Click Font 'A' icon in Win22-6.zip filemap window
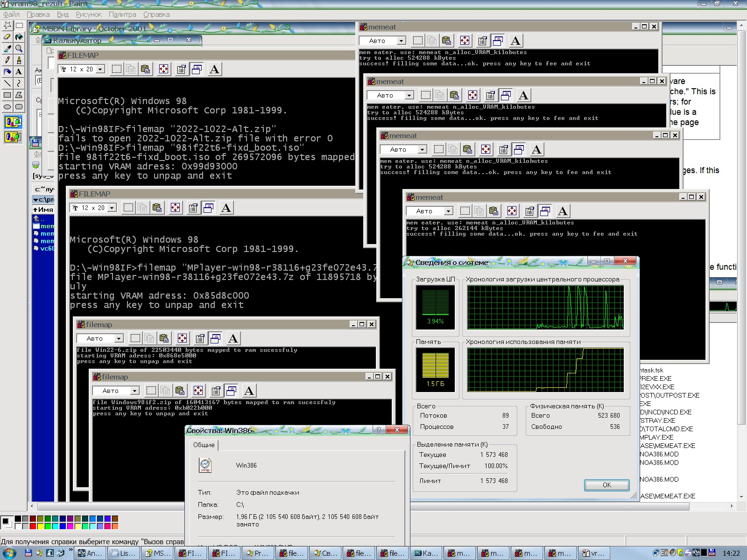 click(x=233, y=338)
